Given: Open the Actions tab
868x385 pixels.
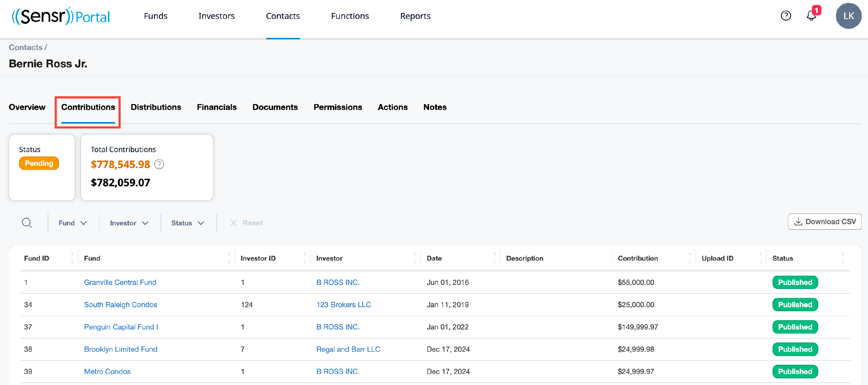Looking at the screenshot, I should click(x=393, y=107).
